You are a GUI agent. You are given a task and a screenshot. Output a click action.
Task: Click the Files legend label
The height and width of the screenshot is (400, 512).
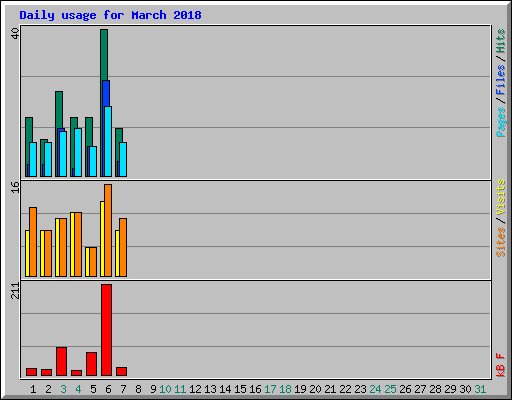501,79
